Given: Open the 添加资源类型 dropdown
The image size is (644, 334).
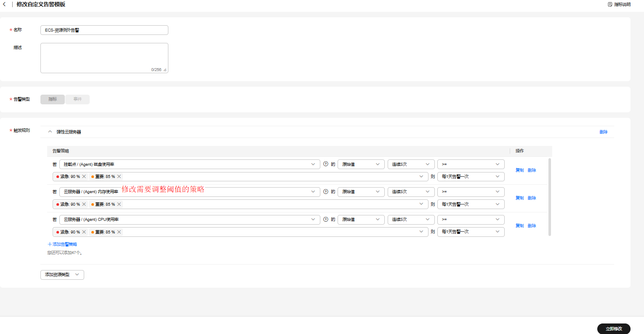Looking at the screenshot, I should 62,275.
